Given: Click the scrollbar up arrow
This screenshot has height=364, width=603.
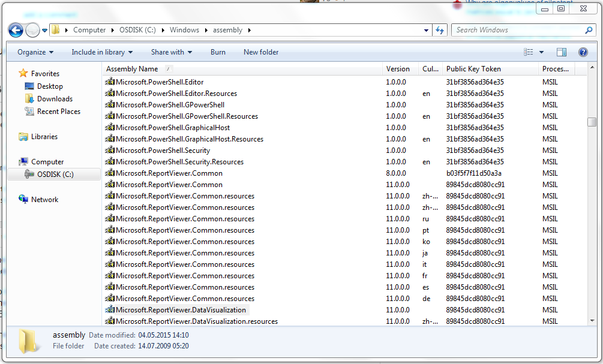Looking at the screenshot, I should [x=592, y=68].
